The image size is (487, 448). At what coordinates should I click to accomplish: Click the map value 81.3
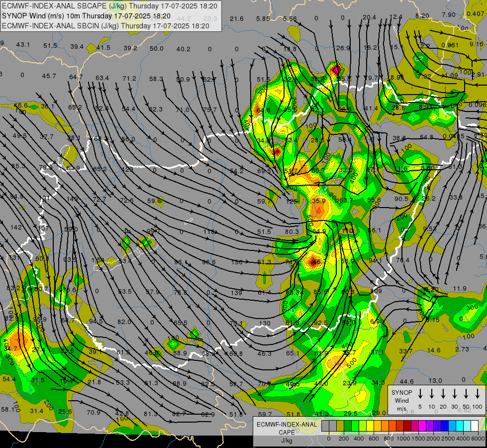151,414
